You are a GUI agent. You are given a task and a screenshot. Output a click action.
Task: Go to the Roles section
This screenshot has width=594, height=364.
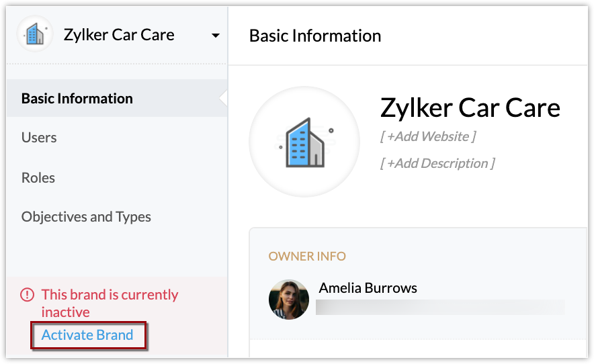(x=38, y=178)
